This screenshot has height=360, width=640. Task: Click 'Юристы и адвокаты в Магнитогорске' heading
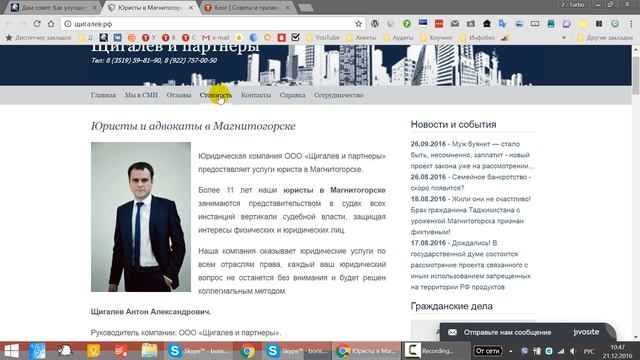(193, 126)
